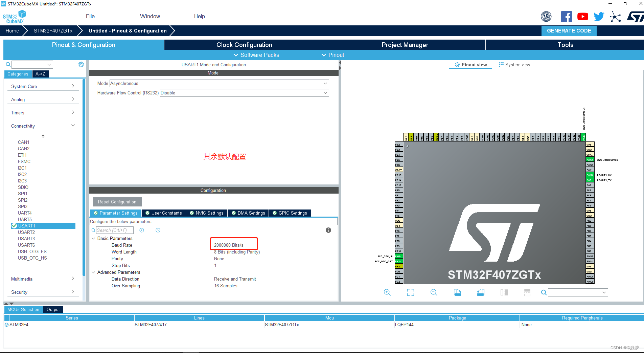Toggle the split vertical view icon
644x353 pixels.
(504, 292)
